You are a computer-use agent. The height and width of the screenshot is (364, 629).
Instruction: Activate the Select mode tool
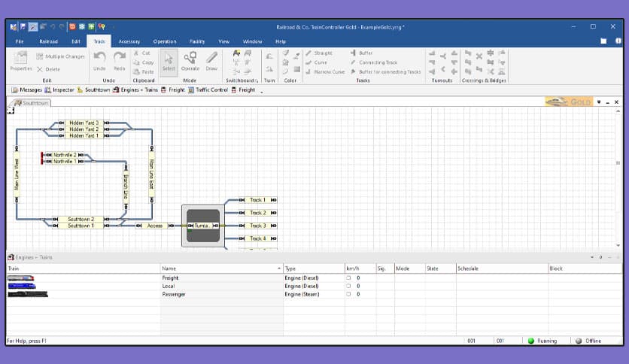(169, 62)
